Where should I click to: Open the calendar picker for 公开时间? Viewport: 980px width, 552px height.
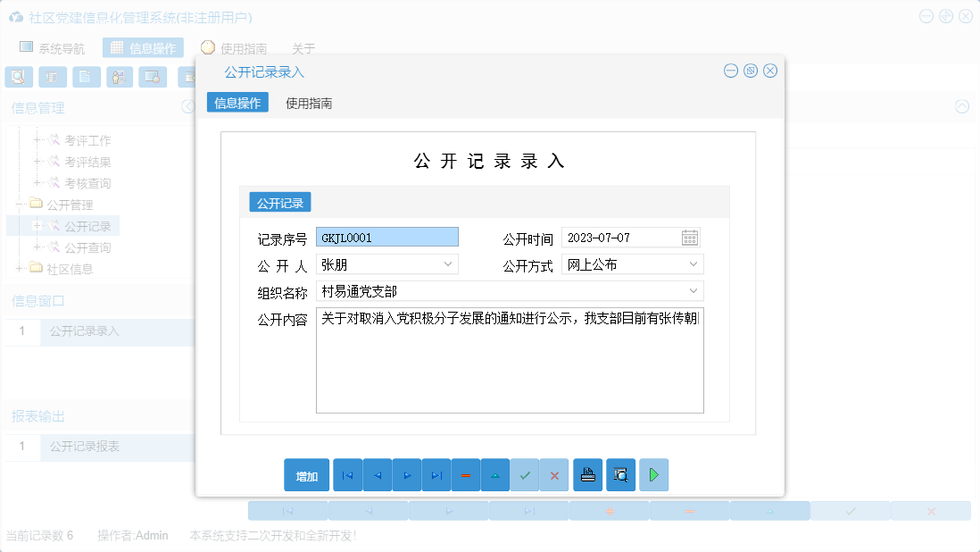[691, 237]
